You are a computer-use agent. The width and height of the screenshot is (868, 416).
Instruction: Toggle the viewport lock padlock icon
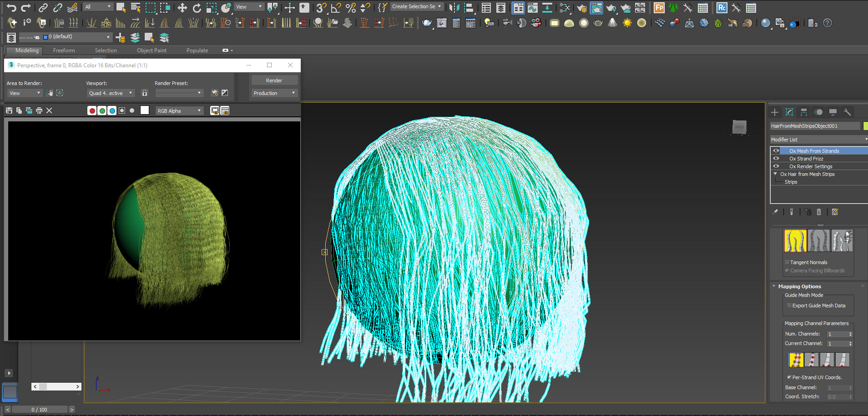click(145, 93)
